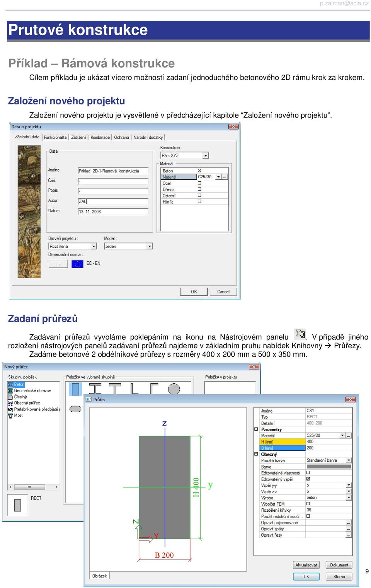This screenshot has height=588, width=371.
Task: Select the C-shaped cross-section icon
Action: [154, 389]
